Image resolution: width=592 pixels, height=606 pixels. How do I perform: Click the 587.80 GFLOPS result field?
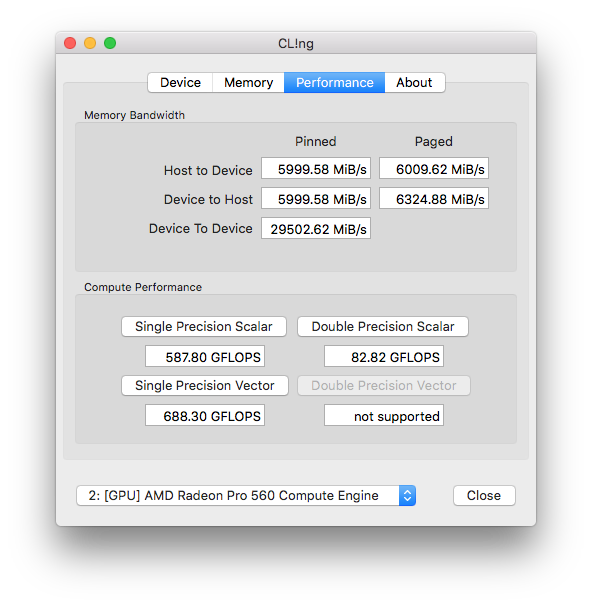click(x=205, y=356)
